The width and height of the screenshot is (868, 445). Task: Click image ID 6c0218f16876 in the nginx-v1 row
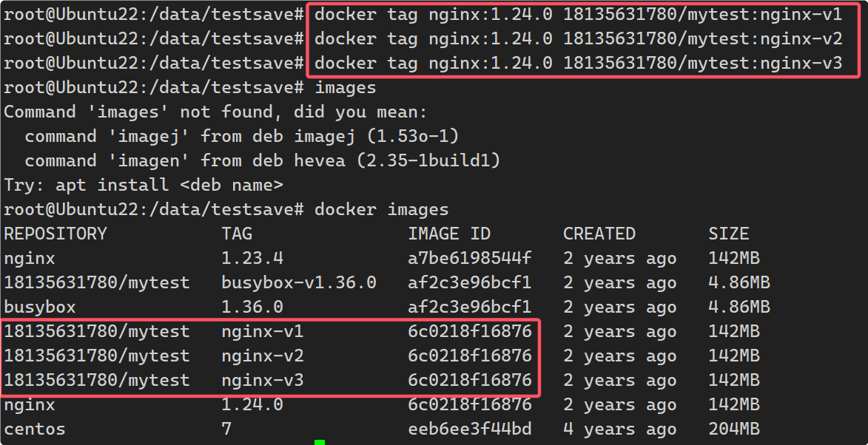pyautogui.click(x=469, y=332)
